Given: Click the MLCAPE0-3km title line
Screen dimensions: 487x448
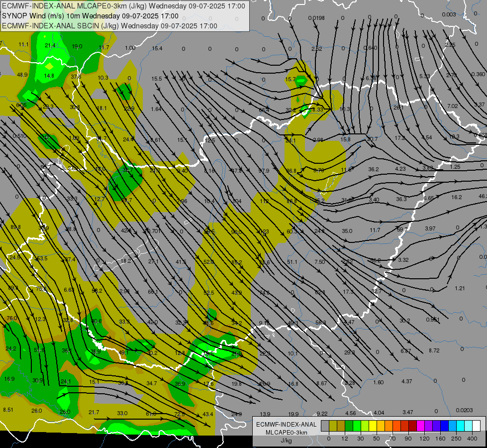Looking at the screenshot, I should tap(123, 6).
